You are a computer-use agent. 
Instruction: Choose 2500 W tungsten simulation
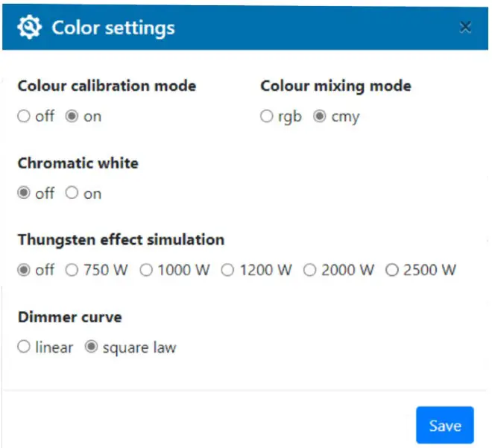(391, 270)
